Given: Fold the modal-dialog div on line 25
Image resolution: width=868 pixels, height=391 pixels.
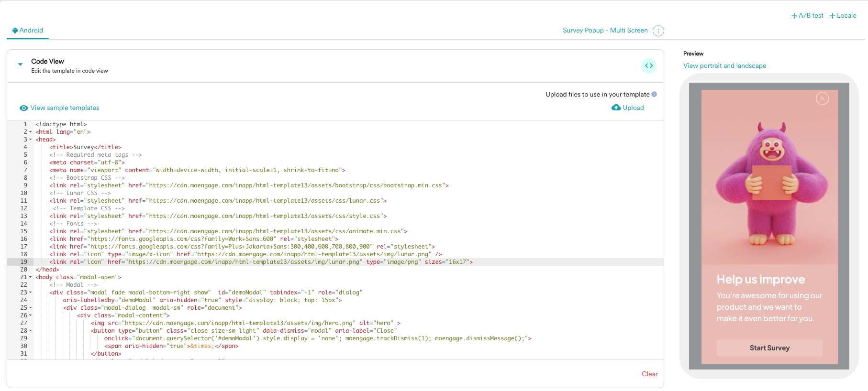Looking at the screenshot, I should [31, 308].
